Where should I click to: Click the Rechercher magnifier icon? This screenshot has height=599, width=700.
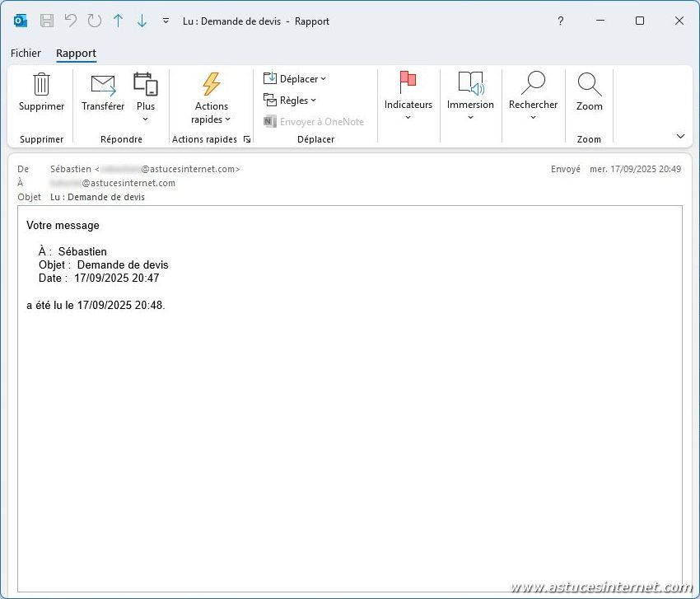tap(533, 82)
